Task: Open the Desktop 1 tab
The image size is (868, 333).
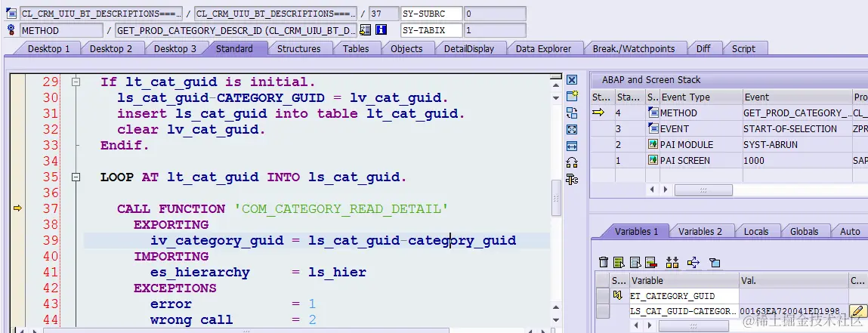Action: (x=48, y=48)
